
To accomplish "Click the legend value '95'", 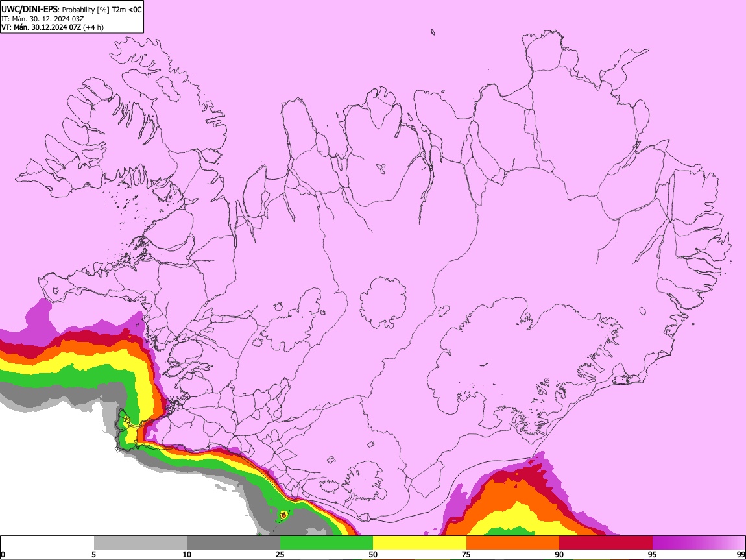I will pyautogui.click(x=653, y=555).
